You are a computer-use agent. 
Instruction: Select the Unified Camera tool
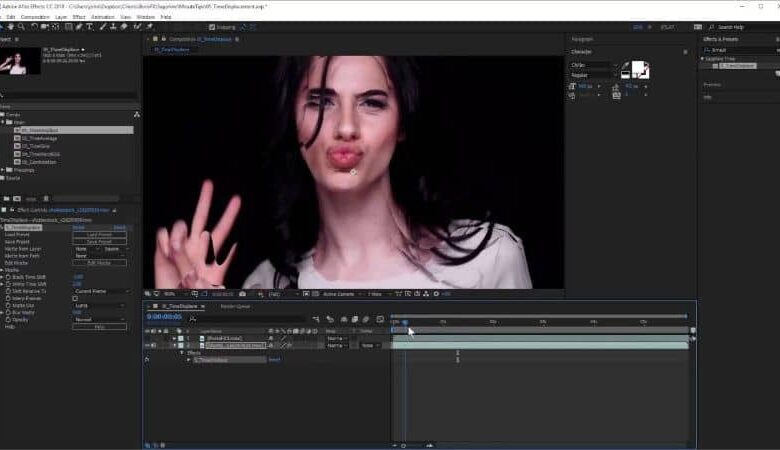point(45,27)
